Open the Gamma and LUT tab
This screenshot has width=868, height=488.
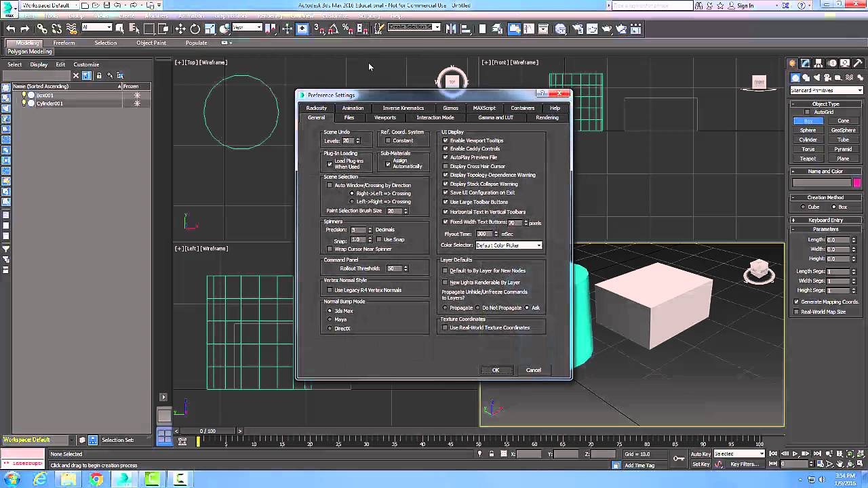(x=495, y=117)
